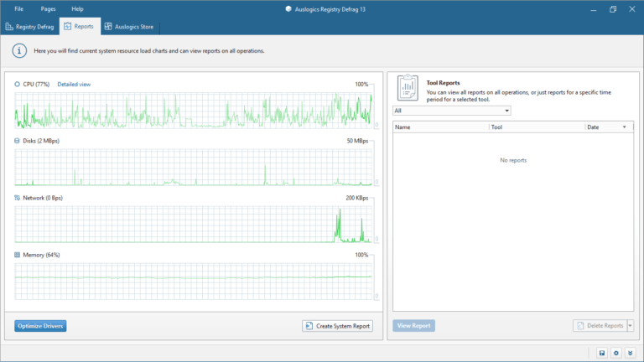Open the File menu
Screen dimensions: 644x362
tap(18, 8)
